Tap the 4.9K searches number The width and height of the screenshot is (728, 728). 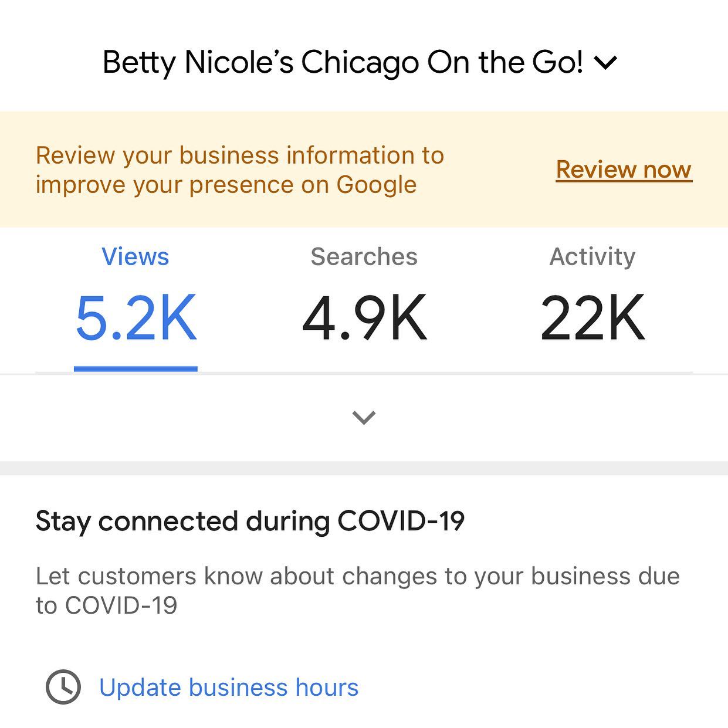364,318
